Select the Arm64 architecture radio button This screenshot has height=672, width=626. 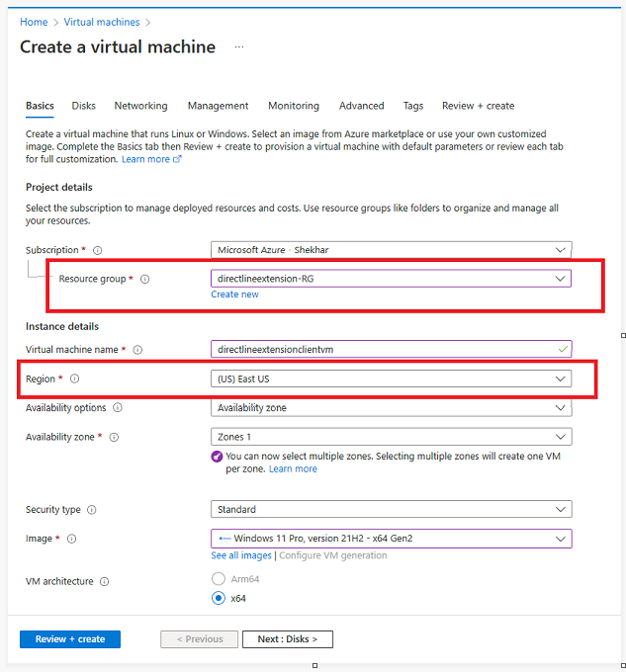tap(219, 580)
